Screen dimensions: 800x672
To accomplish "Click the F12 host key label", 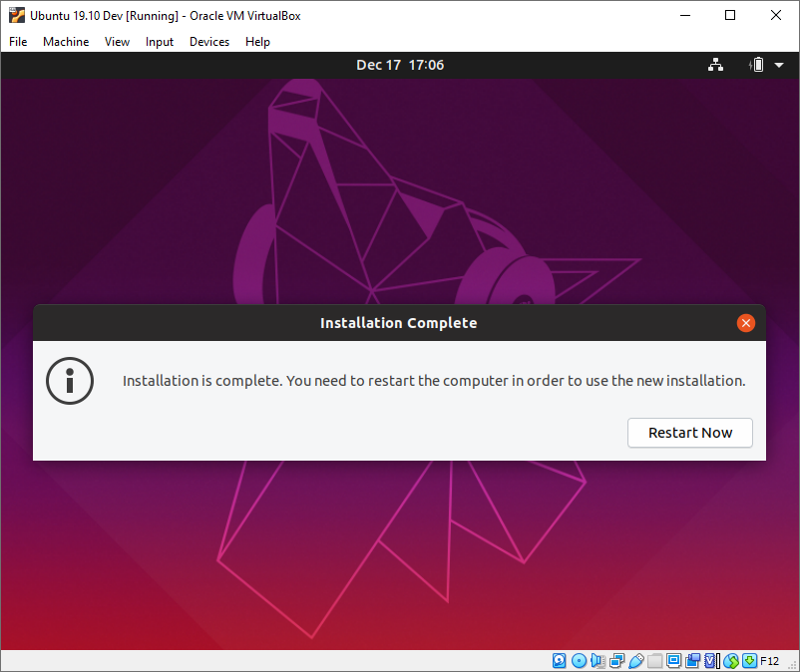I will [769, 661].
